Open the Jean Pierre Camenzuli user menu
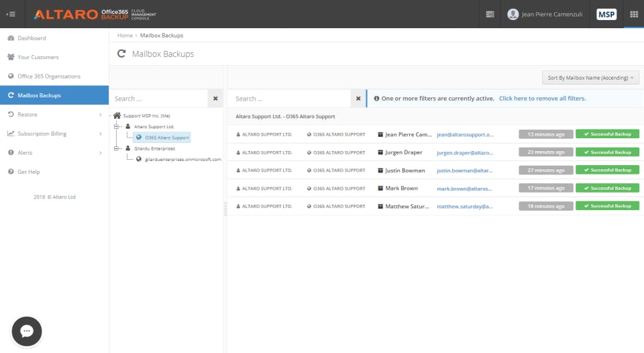The width and height of the screenshot is (644, 353). (x=545, y=14)
